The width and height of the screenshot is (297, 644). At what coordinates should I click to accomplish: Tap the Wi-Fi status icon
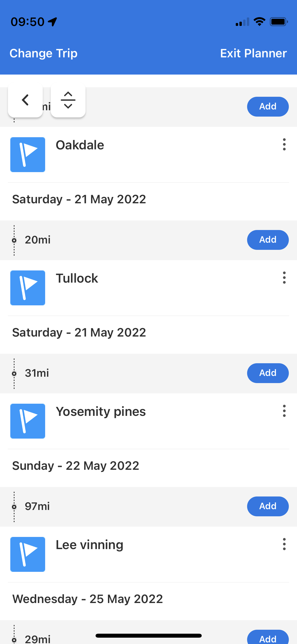tap(260, 22)
